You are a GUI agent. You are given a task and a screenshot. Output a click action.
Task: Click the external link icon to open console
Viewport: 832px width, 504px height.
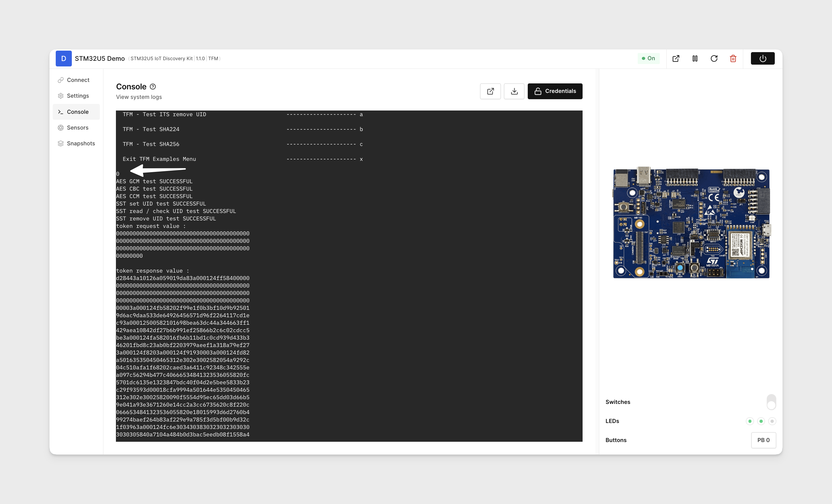click(490, 91)
